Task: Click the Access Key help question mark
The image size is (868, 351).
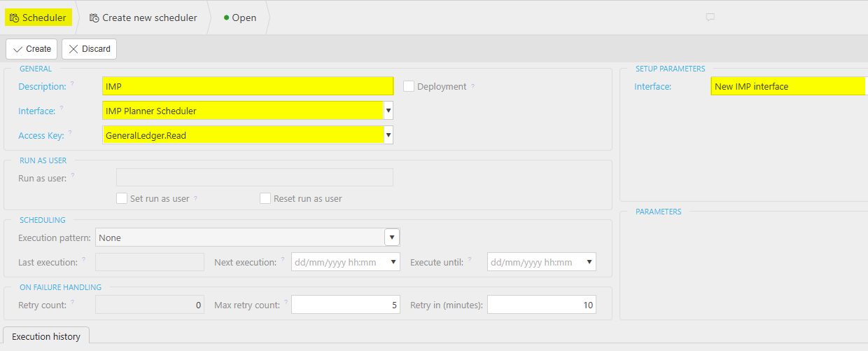Action: pos(69,133)
